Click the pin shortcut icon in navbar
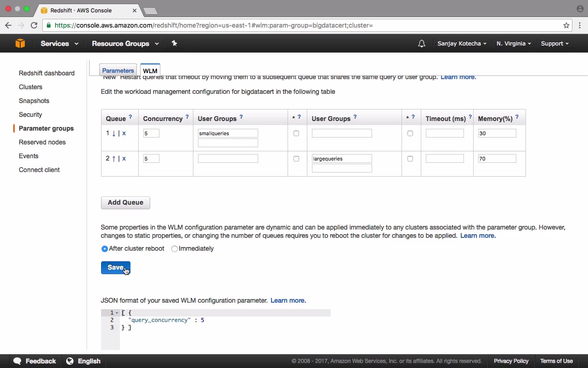Image resolution: width=588 pixels, height=368 pixels. pos(174,43)
